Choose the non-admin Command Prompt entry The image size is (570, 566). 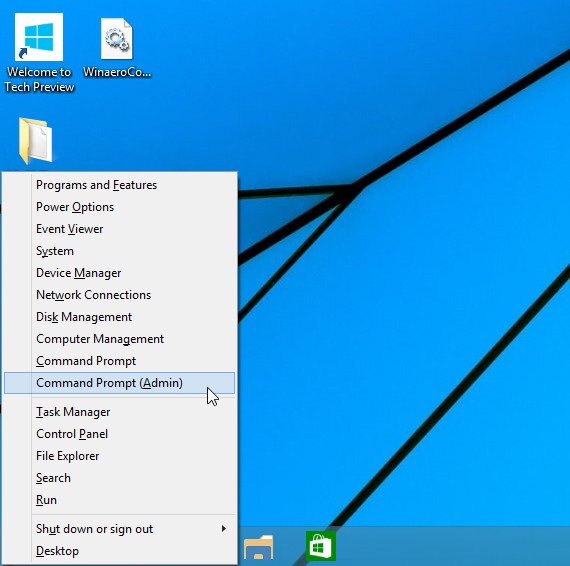pos(119,361)
